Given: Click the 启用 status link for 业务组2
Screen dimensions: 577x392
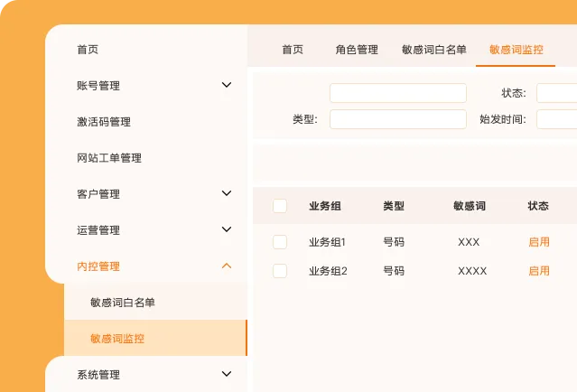Looking at the screenshot, I should tap(539, 271).
